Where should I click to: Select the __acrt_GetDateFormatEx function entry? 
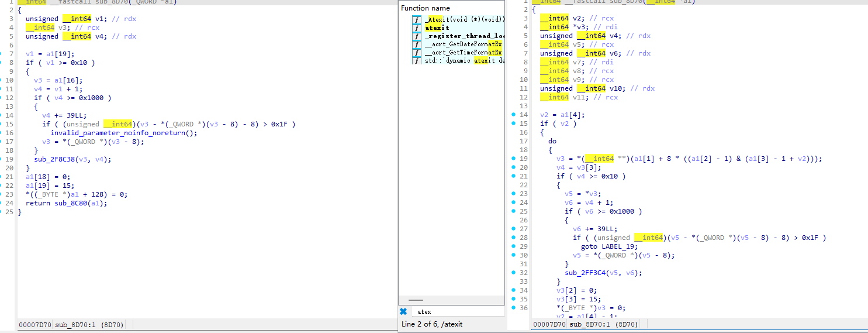coord(464,44)
